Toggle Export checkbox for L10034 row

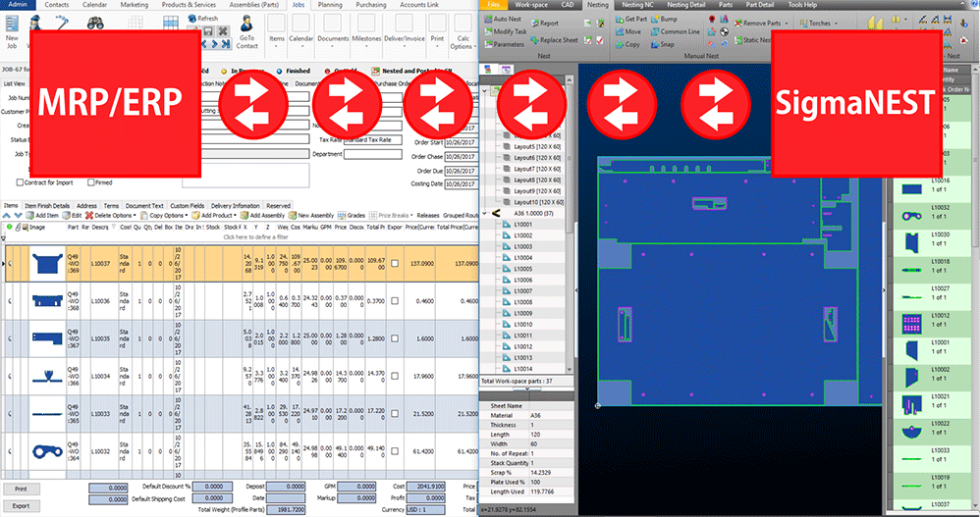pos(395,376)
